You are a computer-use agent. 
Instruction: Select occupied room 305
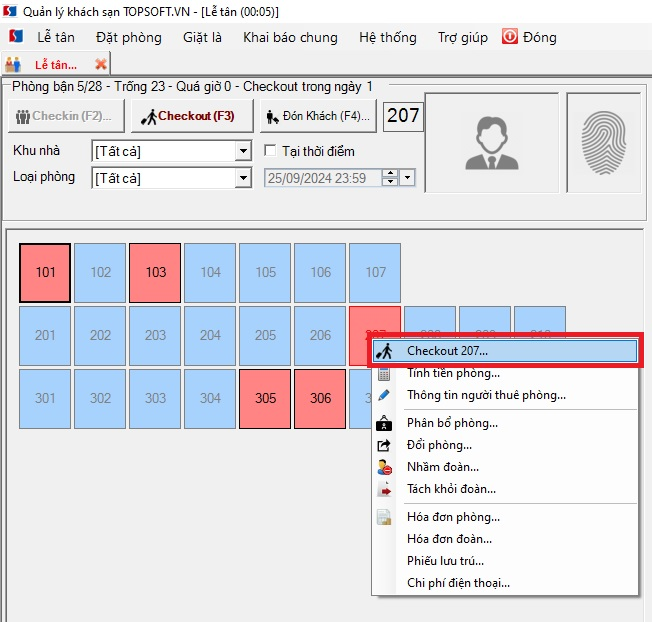[x=265, y=399]
